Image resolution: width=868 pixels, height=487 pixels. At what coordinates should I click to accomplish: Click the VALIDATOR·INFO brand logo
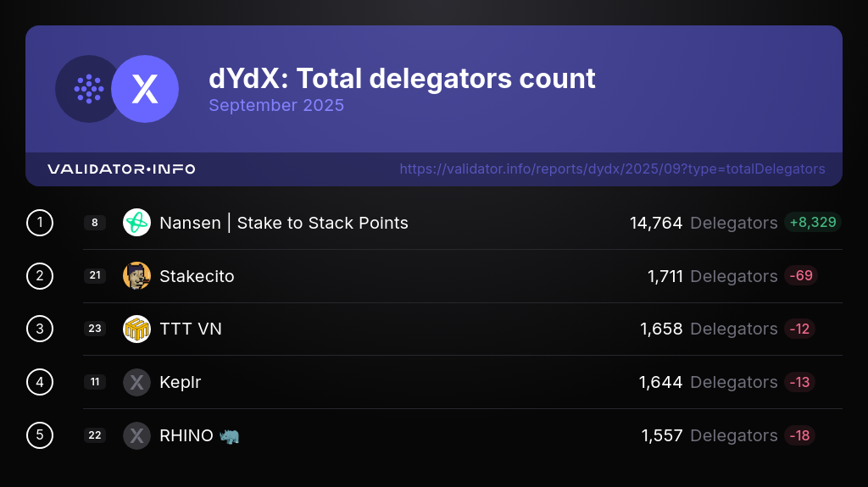point(121,169)
